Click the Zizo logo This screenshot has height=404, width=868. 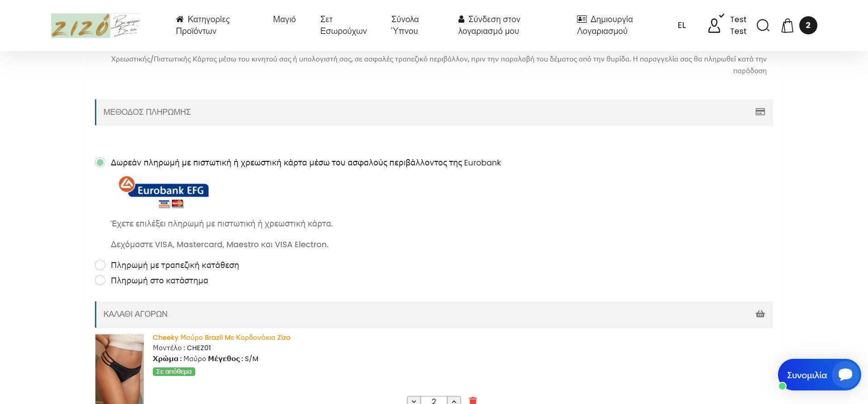pyautogui.click(x=96, y=25)
